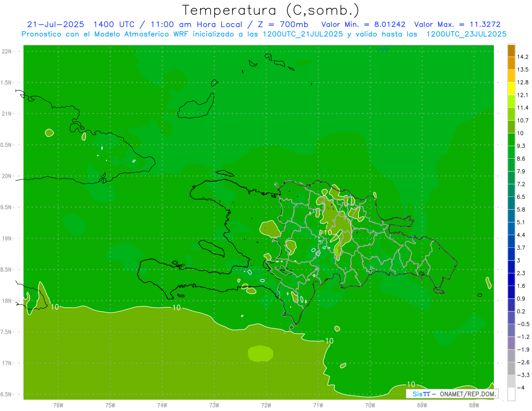Click the 20N latitude axis label
Image resolution: width=532 pixels, height=411 pixels.
[7, 176]
